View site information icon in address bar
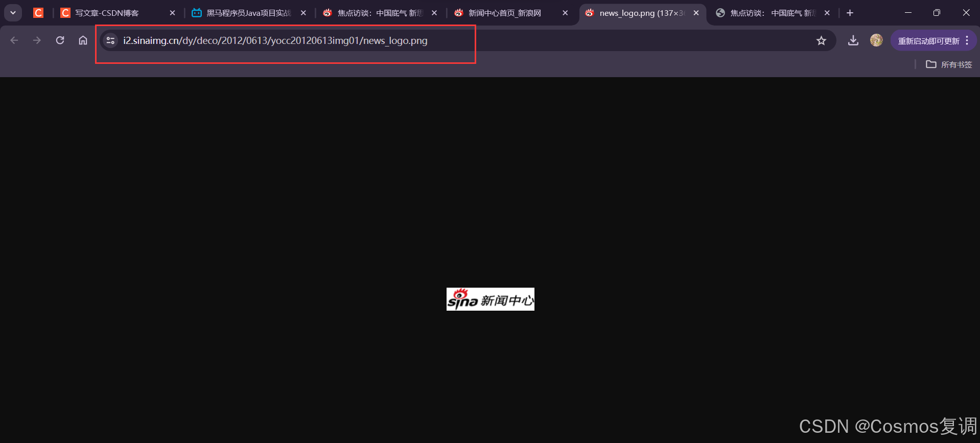 click(110, 40)
